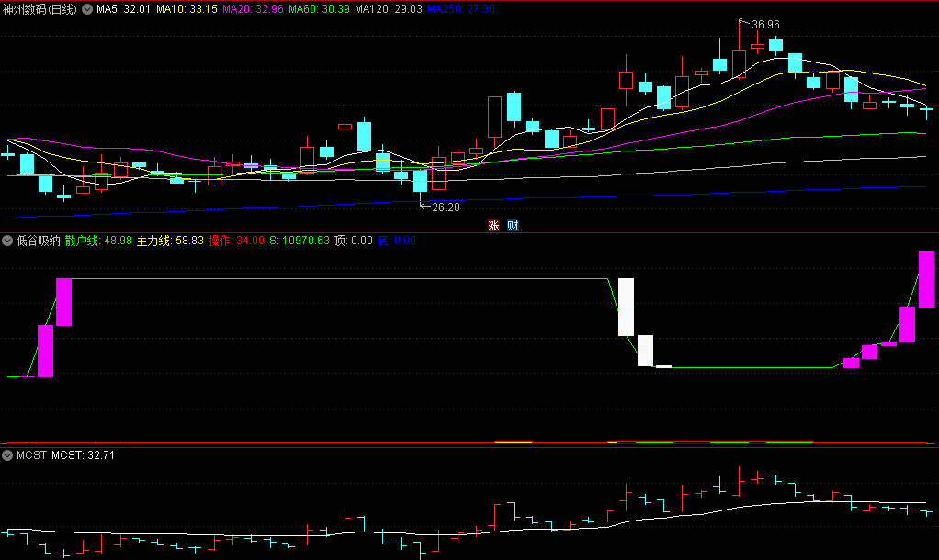Expand the 低谷吸纳 indicator dropdown arrow
The width and height of the screenshot is (939, 560).
(x=7, y=241)
